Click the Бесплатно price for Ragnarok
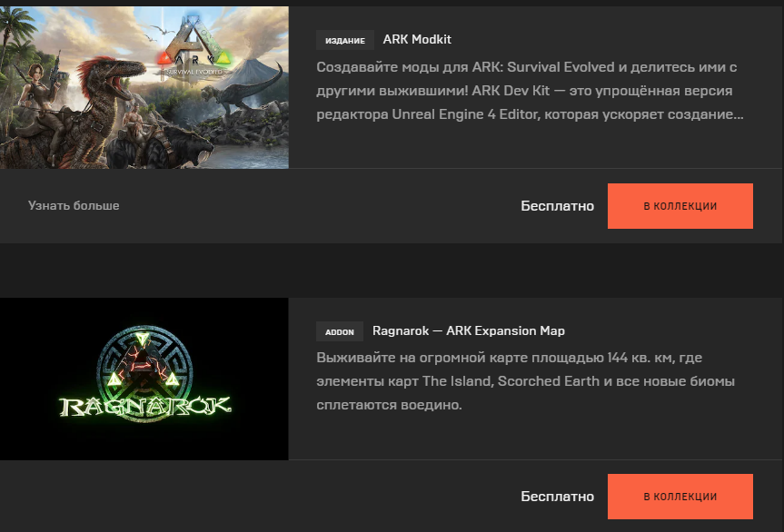Image resolution: width=784 pixels, height=532 pixels. (557, 497)
